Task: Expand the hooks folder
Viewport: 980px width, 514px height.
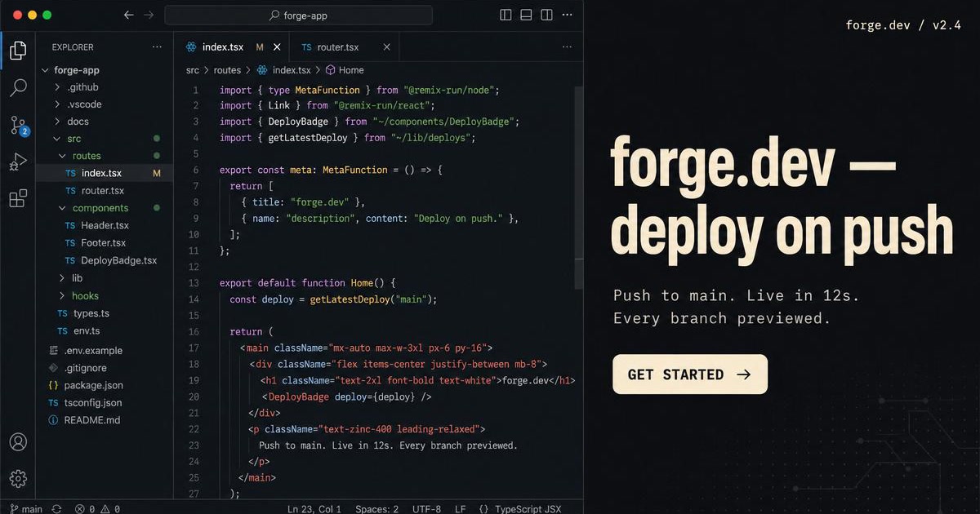Action: tap(105, 296)
